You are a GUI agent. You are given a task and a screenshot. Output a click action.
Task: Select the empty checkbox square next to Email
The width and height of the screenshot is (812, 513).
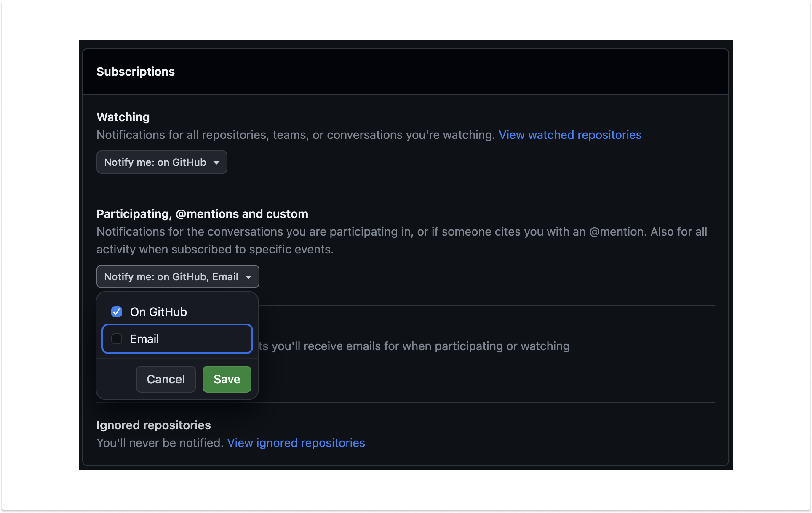tap(117, 339)
